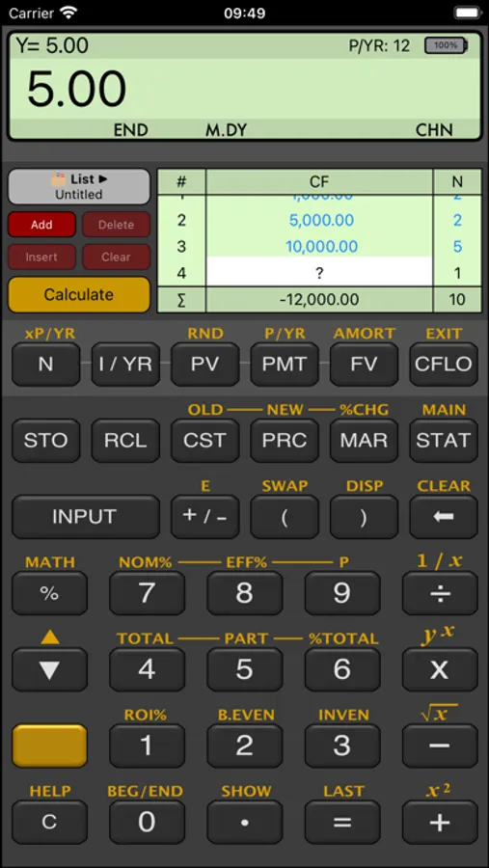The width and height of the screenshot is (489, 868).
Task: Tap the battery 100% indicator
Action: [447, 45]
